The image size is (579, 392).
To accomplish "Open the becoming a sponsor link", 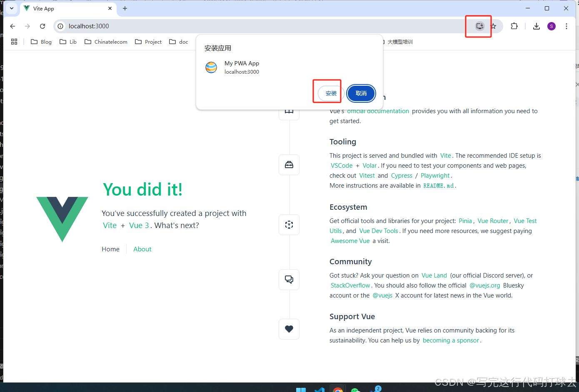I will [451, 340].
